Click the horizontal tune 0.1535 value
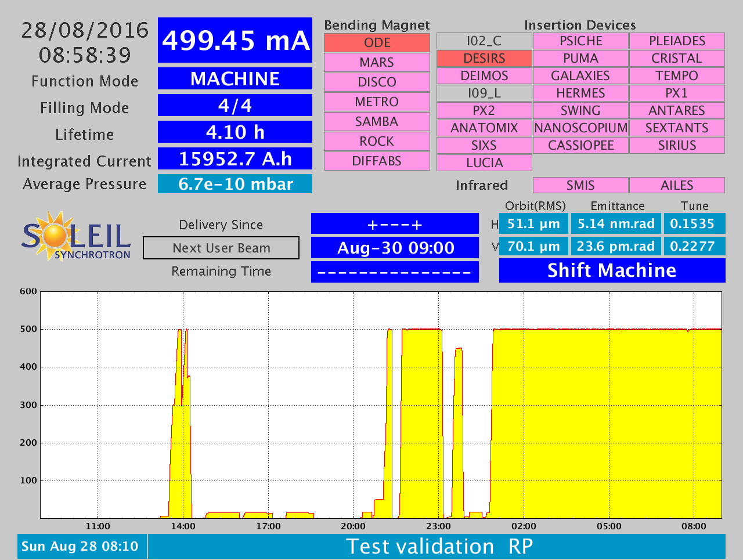Viewport: 743px width, 560px height. coord(694,223)
